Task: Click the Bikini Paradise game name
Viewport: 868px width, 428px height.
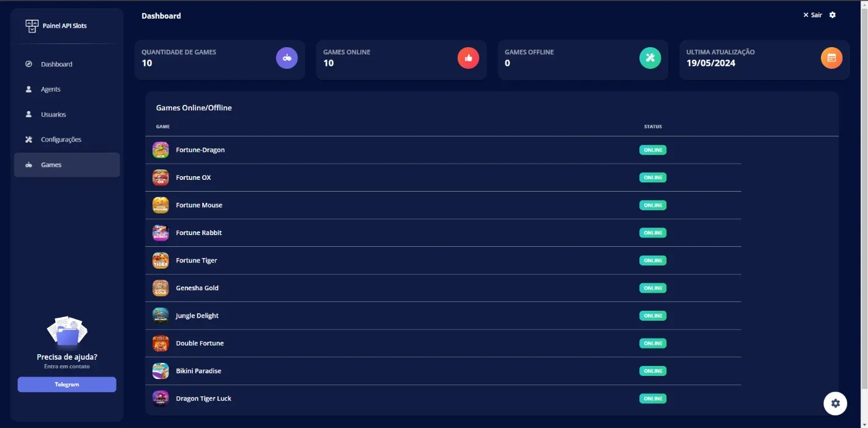Action: click(198, 371)
